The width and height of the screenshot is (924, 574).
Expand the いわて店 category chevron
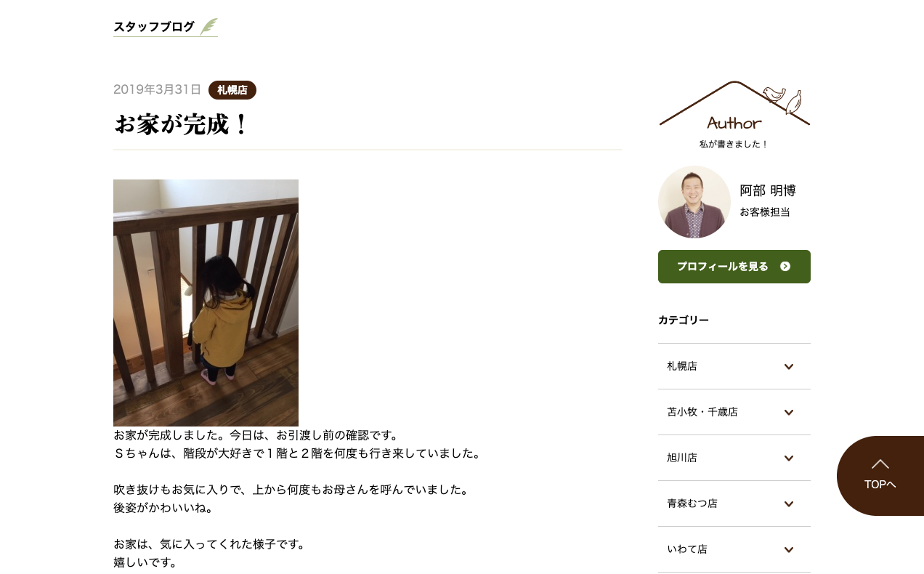pos(789,550)
